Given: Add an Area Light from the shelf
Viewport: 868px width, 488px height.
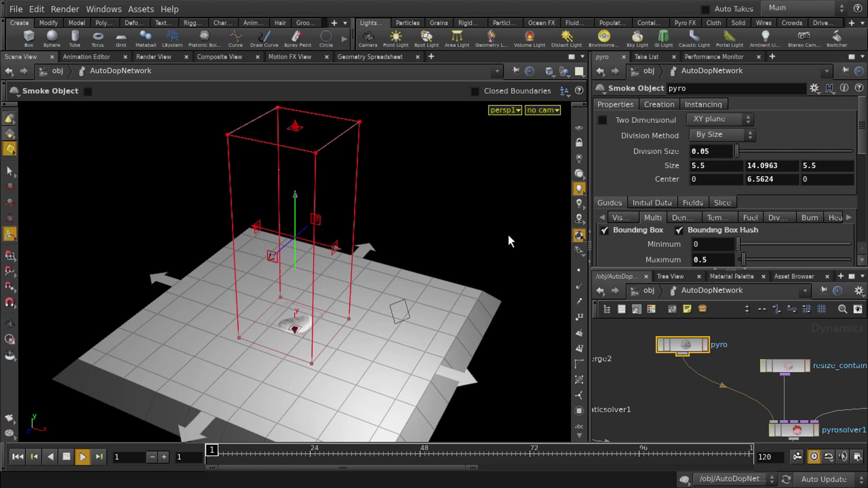Looking at the screenshot, I should point(457,38).
